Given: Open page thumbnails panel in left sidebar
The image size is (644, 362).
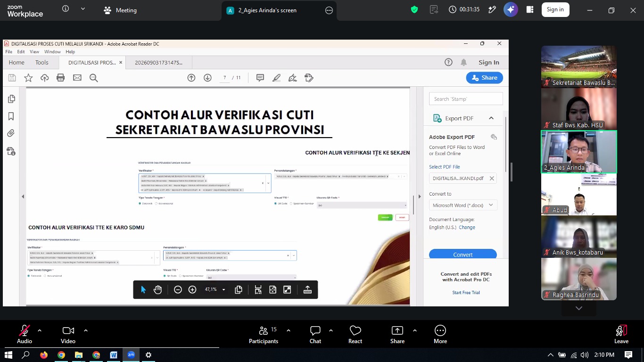Looking at the screenshot, I should 11,99.
